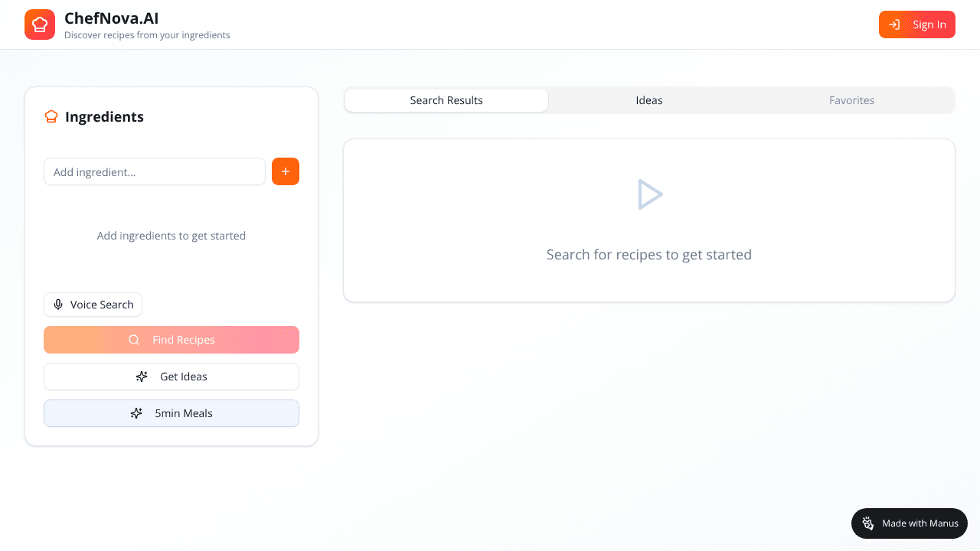The image size is (980, 551).
Task: Click the Find Recipes button
Action: [x=171, y=340]
